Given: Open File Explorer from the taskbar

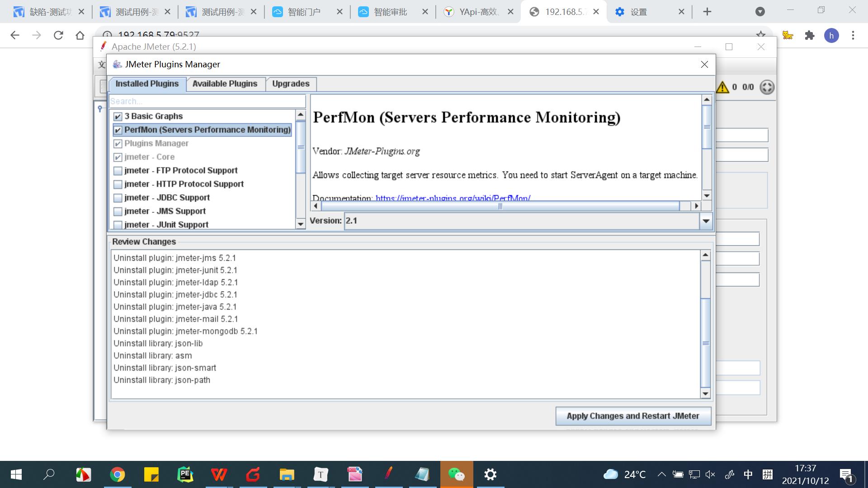Looking at the screenshot, I should click(287, 474).
